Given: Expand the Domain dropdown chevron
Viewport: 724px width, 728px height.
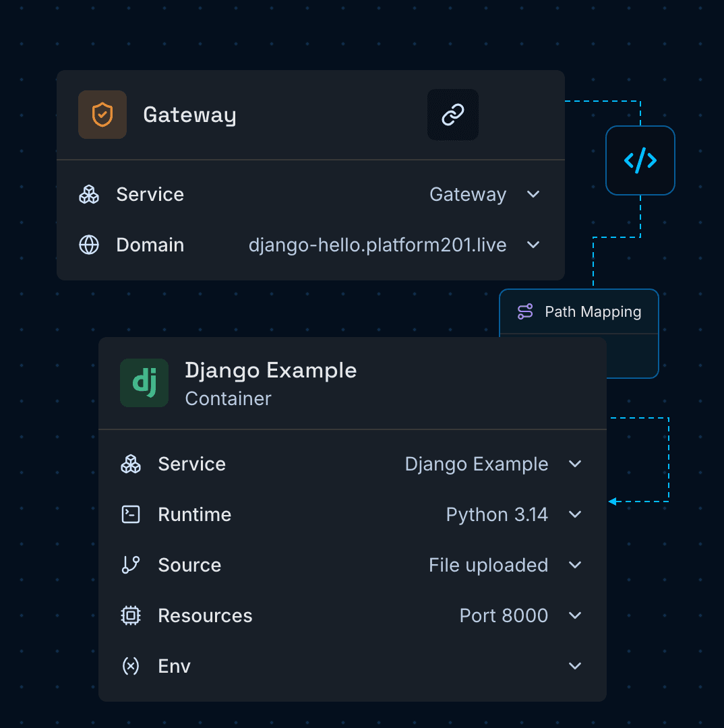Looking at the screenshot, I should pos(533,245).
